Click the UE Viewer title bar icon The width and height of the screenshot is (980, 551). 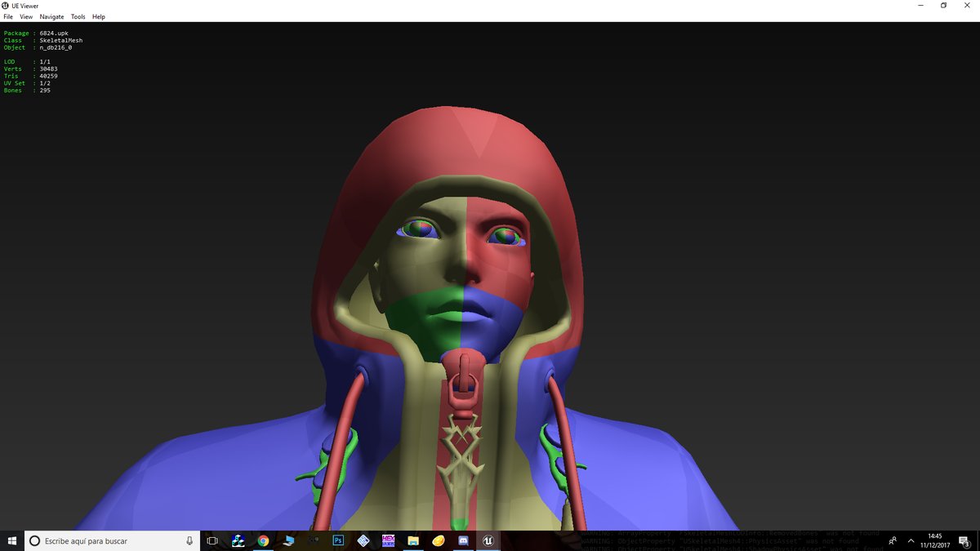click(7, 6)
